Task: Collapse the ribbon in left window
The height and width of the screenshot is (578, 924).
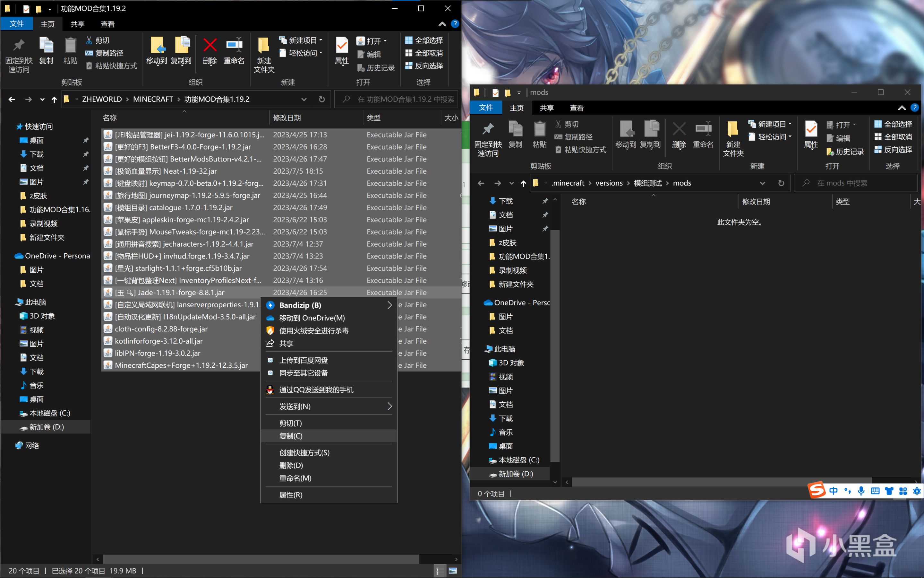Action: [x=442, y=24]
